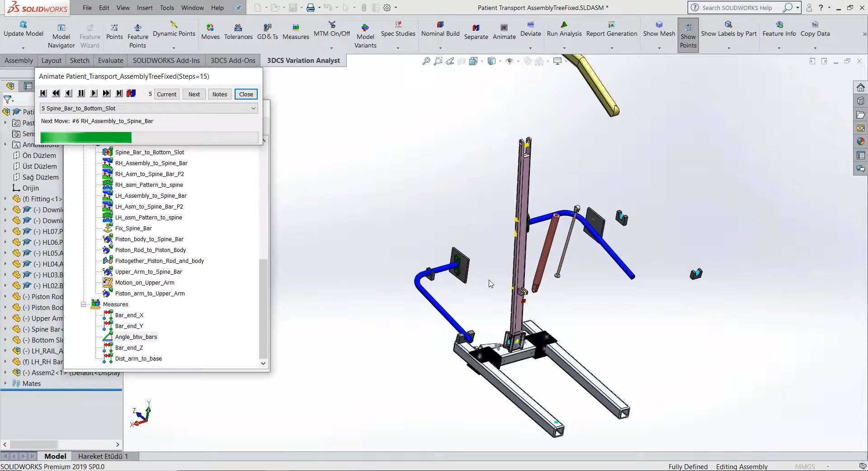Click the animation progress bar
Image resolution: width=868 pixels, height=471 pixels.
(x=148, y=138)
